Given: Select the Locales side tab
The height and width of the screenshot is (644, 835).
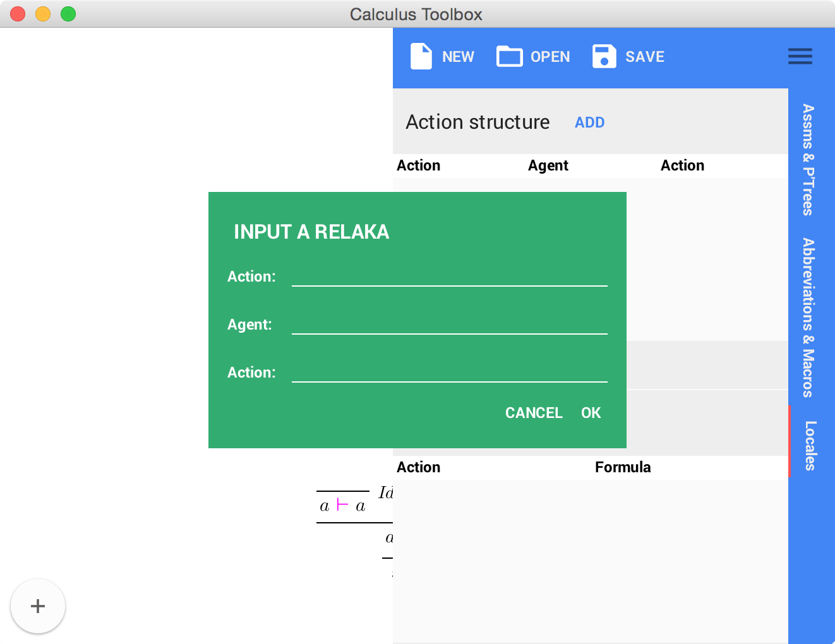Looking at the screenshot, I should [x=810, y=446].
